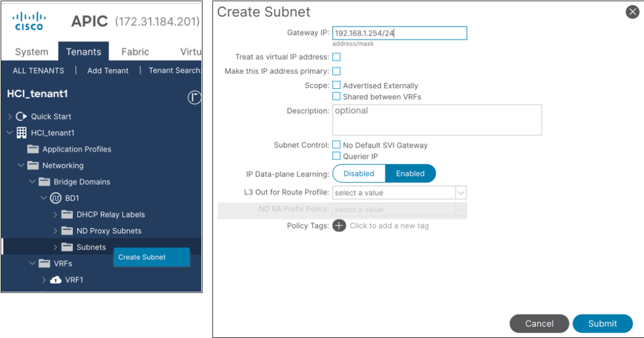Collapse the HCI_tenant1 tree node
This screenshot has width=644, height=338.
click(x=10, y=133)
